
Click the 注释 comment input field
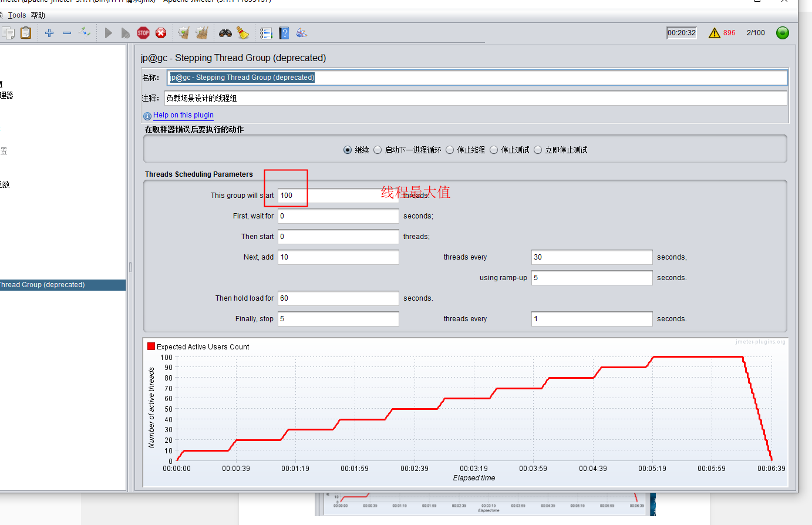click(x=476, y=98)
